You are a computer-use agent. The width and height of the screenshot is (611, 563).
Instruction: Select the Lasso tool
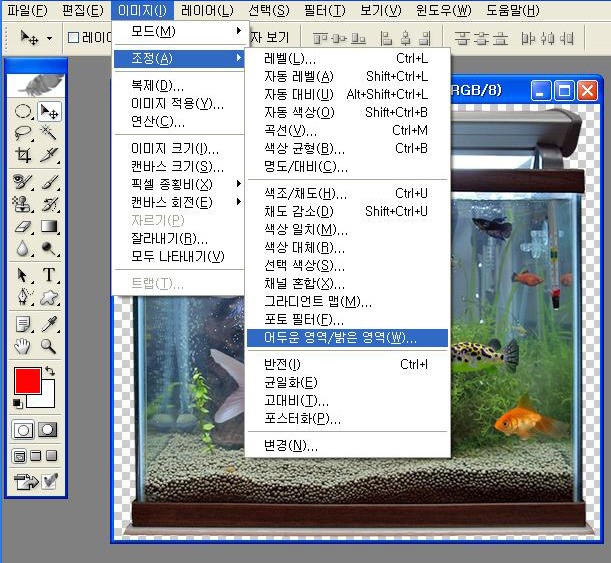23,133
